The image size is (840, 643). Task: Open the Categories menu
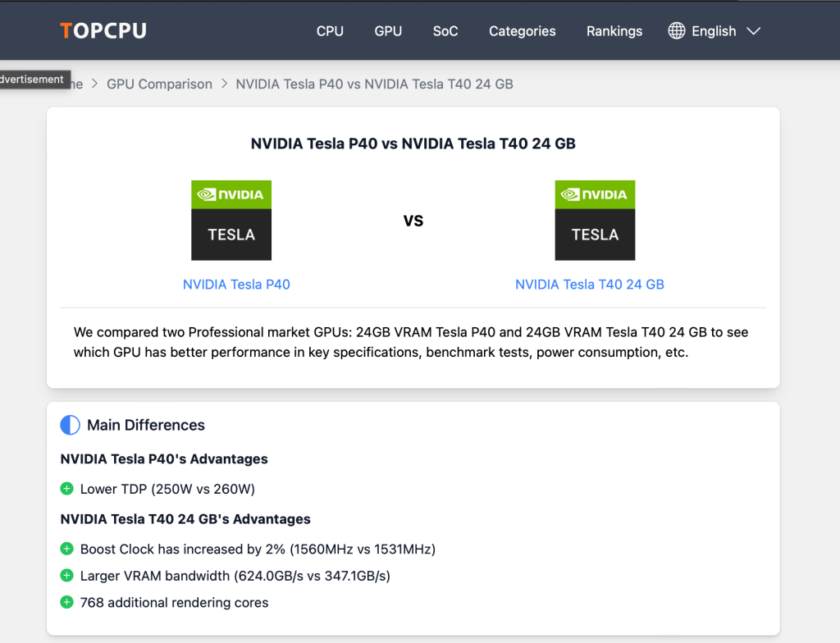point(523,31)
